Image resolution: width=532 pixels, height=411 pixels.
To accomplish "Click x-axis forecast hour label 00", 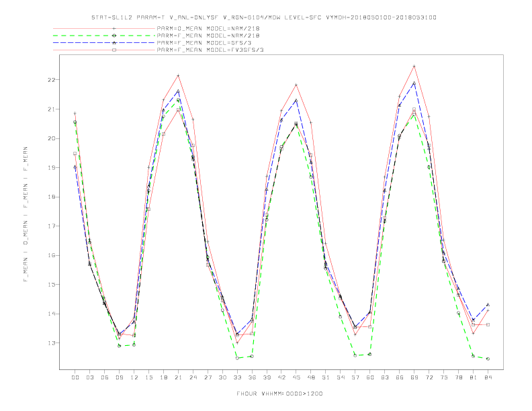I will tap(75, 377).
